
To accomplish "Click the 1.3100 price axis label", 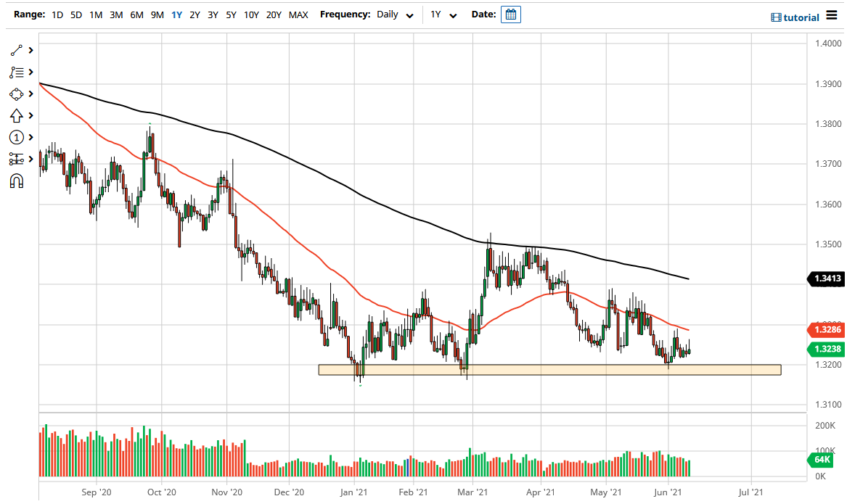I will pyautogui.click(x=828, y=405).
